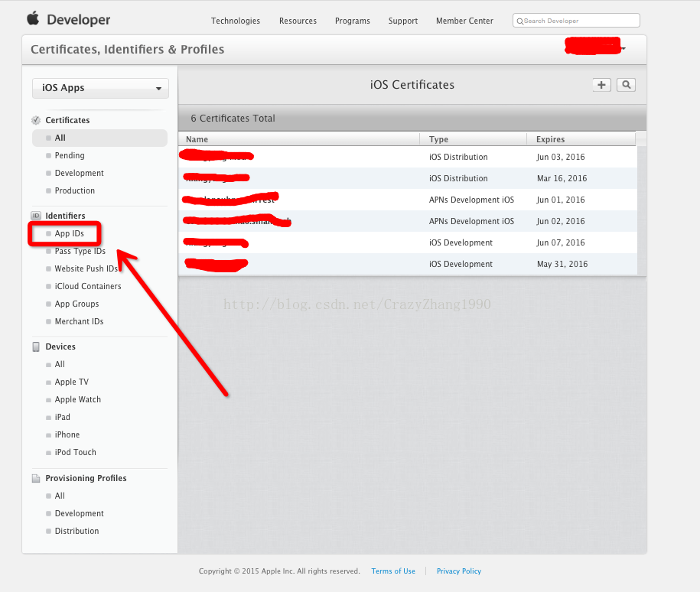Select All under Certificates
This screenshot has width=700, height=592.
99,138
